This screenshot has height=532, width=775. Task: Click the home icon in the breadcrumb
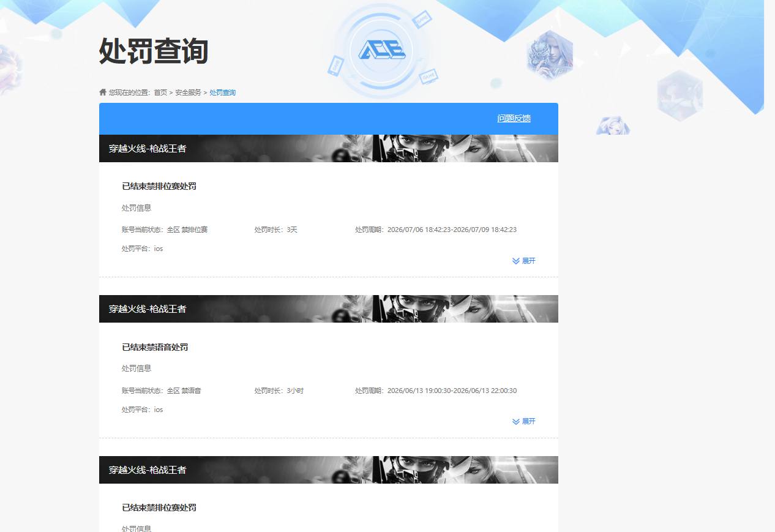(103, 92)
